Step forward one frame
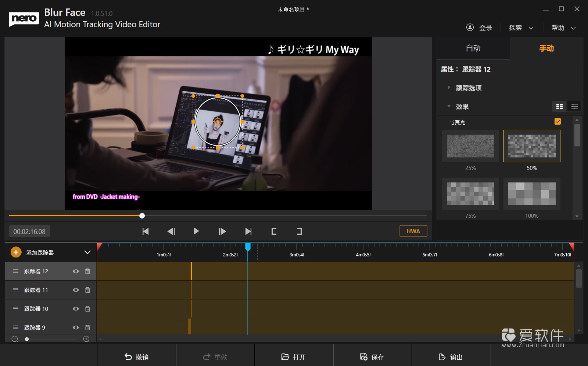 coord(222,231)
